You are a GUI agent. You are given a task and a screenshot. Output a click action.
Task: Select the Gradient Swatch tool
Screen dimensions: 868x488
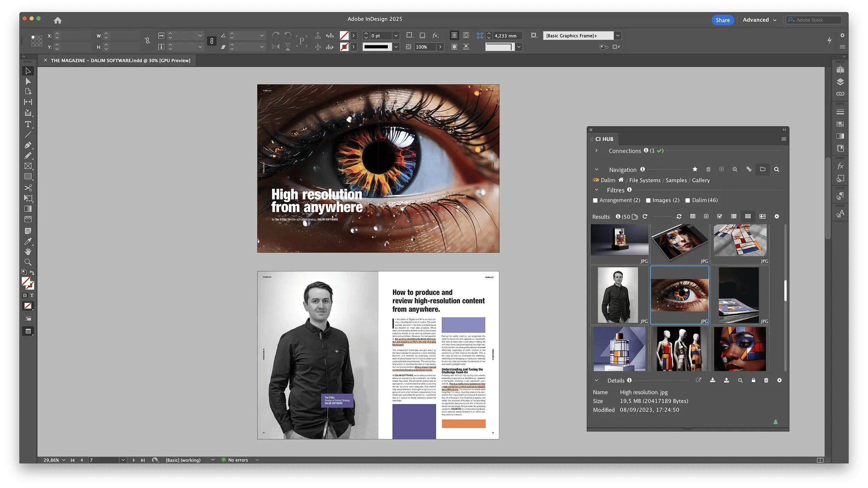28,209
